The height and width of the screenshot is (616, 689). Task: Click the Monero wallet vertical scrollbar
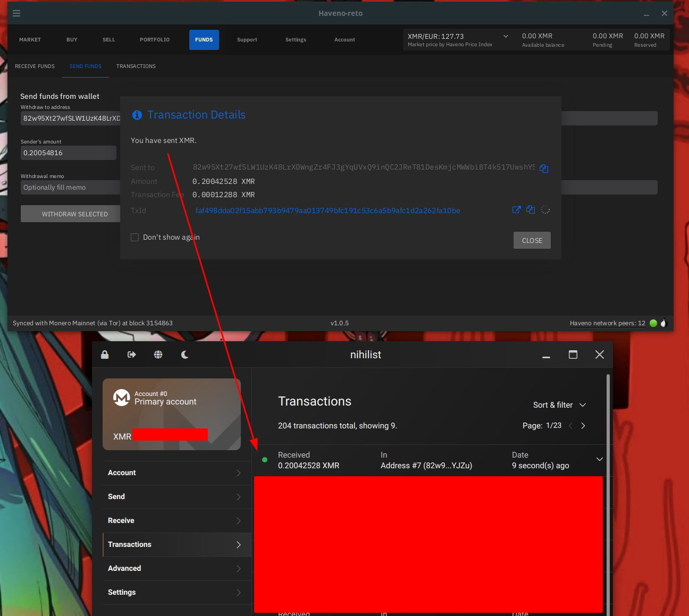point(608,494)
